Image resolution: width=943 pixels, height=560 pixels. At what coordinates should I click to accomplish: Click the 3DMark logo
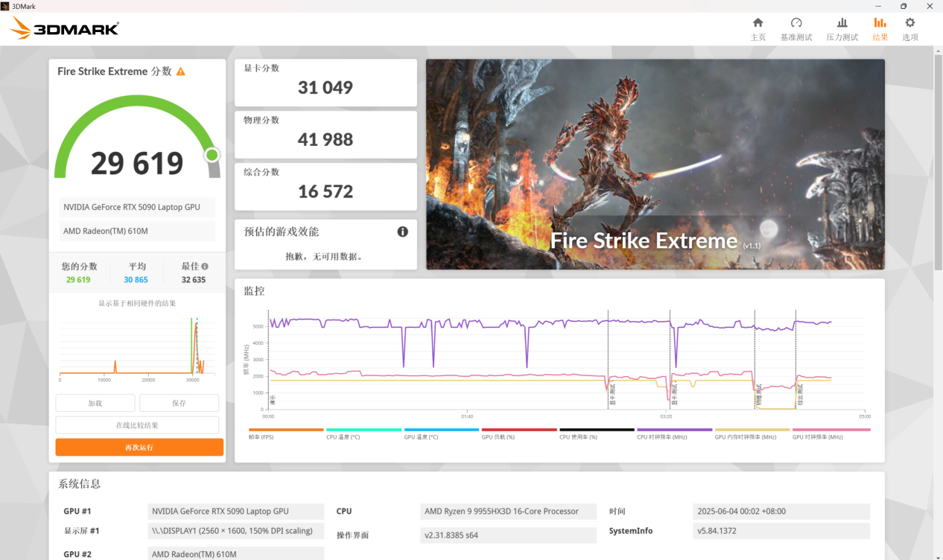pos(65,29)
